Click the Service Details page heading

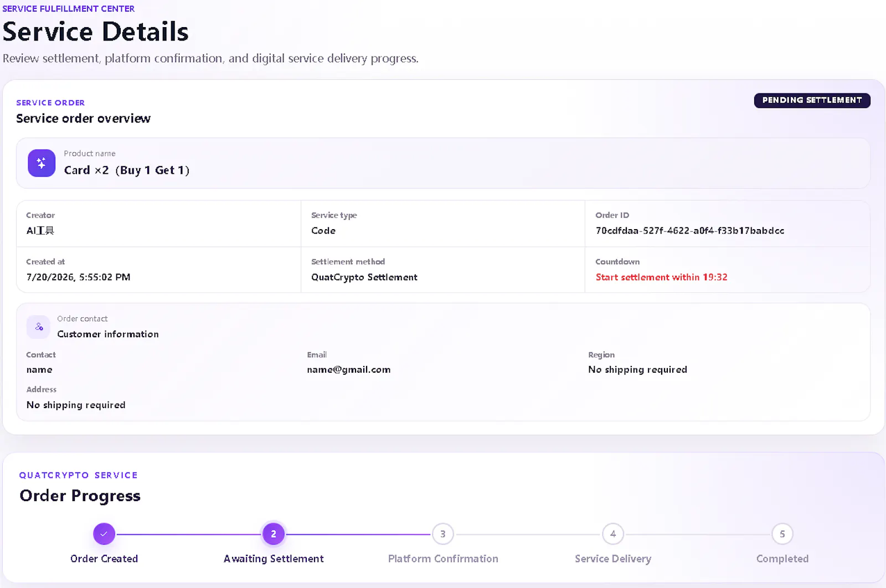(x=96, y=32)
